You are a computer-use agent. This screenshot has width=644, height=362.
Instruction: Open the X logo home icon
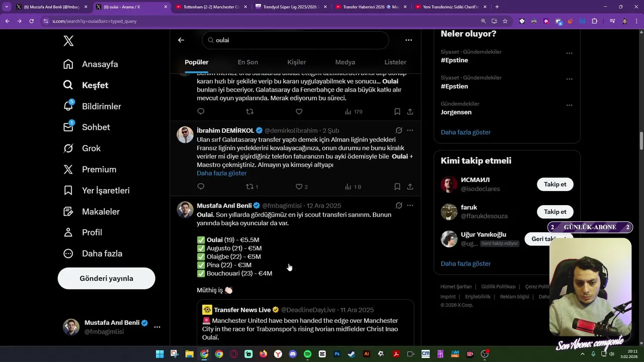pos(68,41)
